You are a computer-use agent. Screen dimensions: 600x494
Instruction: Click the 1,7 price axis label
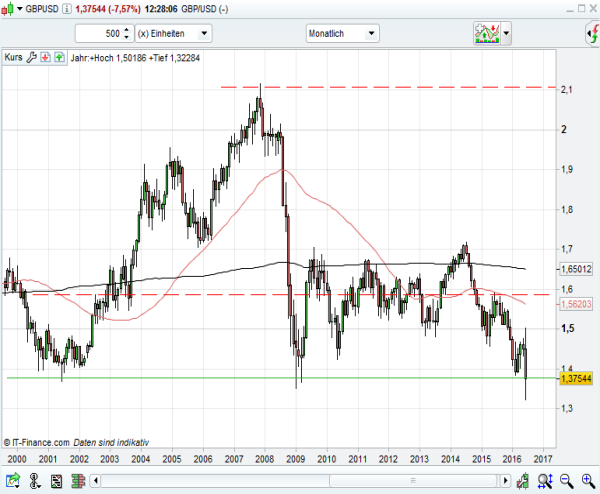[x=566, y=249]
